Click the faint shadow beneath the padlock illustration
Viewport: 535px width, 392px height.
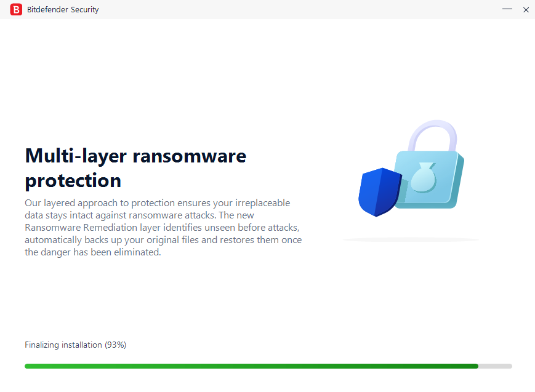(x=410, y=239)
